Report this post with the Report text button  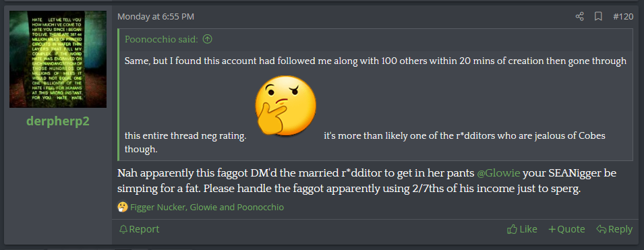coord(144,229)
